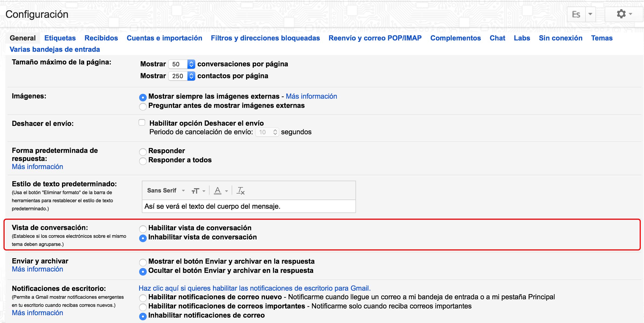
Task: Select Habilitar vista de conversación
Action: (x=143, y=229)
